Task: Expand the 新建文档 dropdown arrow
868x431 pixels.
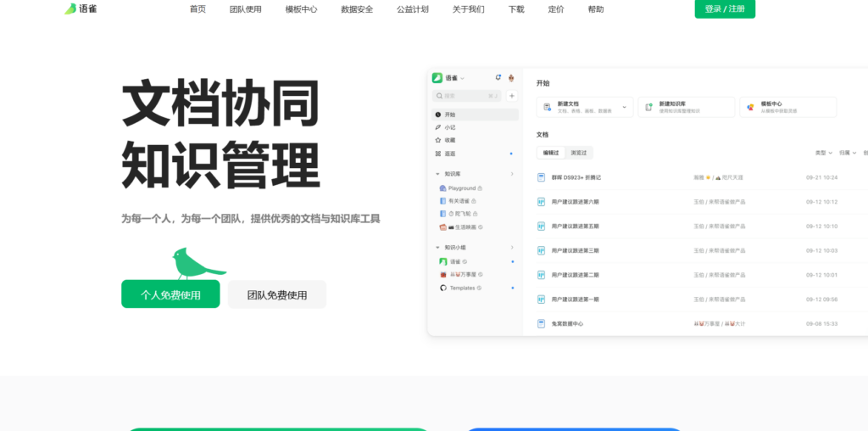Action: [625, 107]
